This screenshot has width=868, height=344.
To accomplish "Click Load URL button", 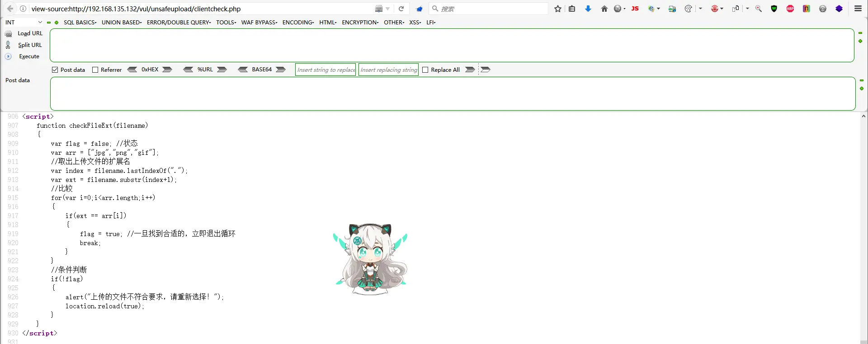I will [24, 33].
